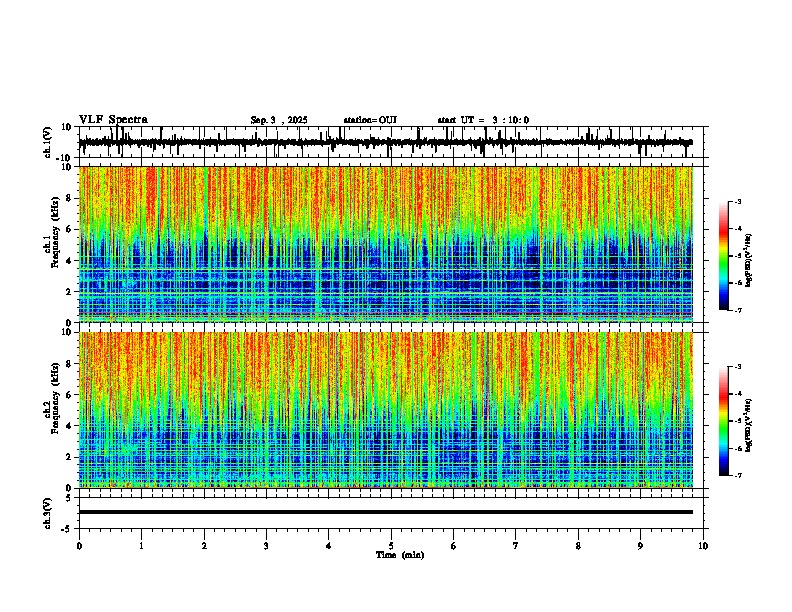Select the date text Sep. 3, 2025

pyautogui.click(x=279, y=120)
